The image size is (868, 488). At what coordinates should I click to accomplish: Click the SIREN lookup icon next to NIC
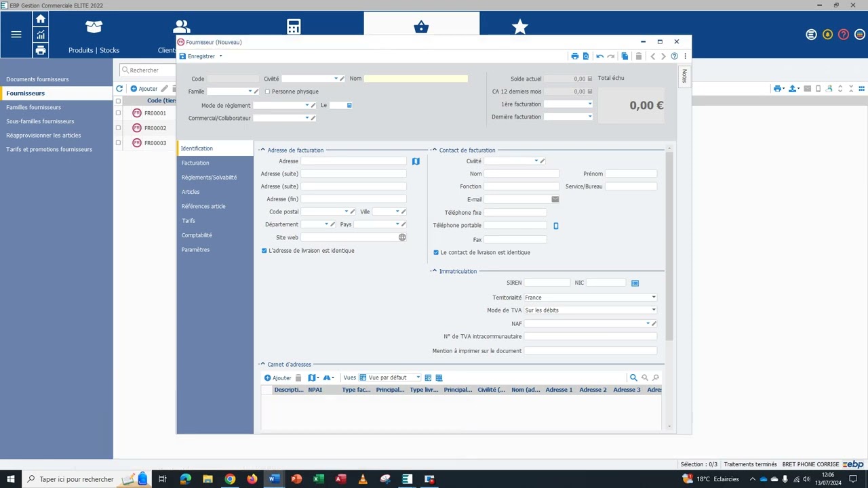pos(635,283)
